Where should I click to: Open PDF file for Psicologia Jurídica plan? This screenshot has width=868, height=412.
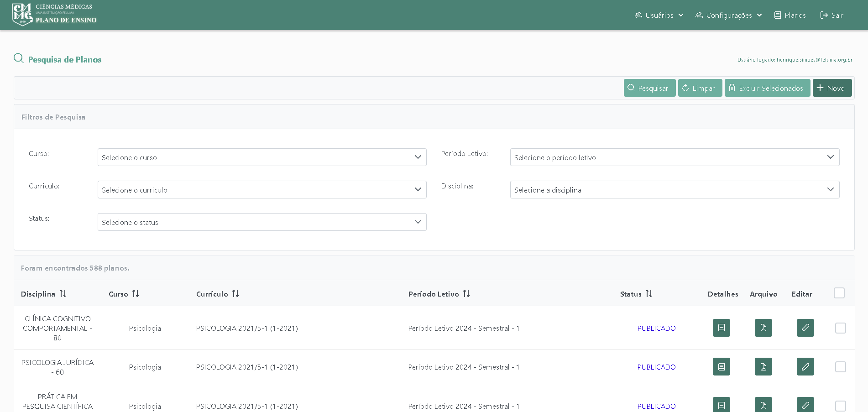tap(763, 367)
